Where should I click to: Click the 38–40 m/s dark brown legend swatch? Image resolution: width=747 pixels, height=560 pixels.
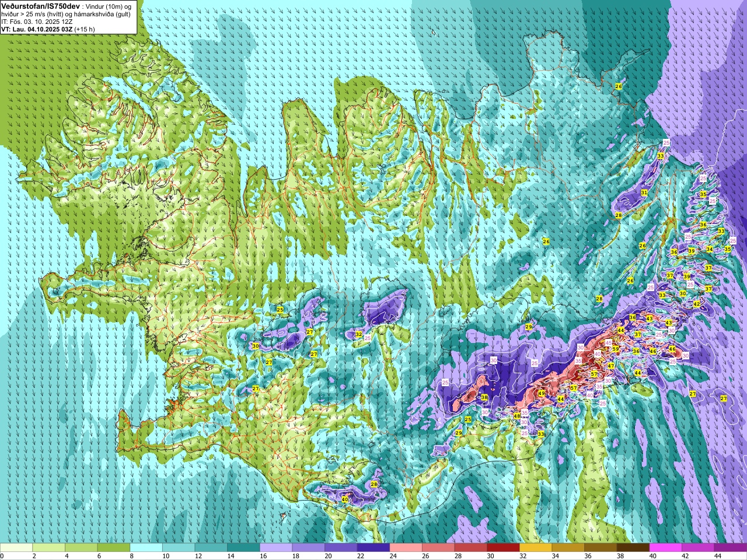[633, 548]
